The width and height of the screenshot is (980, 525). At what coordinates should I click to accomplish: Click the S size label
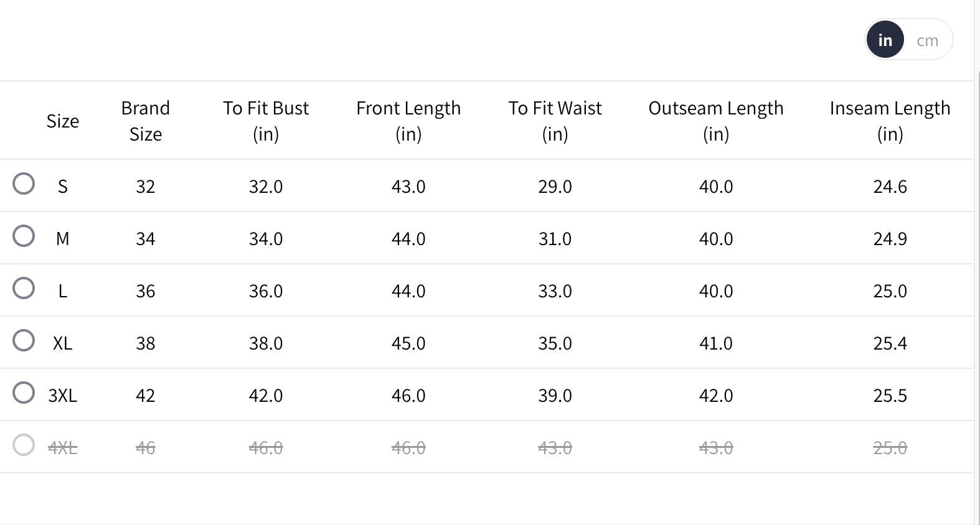tap(63, 187)
